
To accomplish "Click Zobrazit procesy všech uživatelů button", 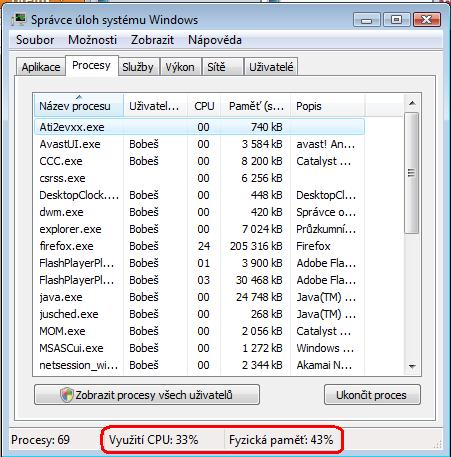I will (147, 395).
